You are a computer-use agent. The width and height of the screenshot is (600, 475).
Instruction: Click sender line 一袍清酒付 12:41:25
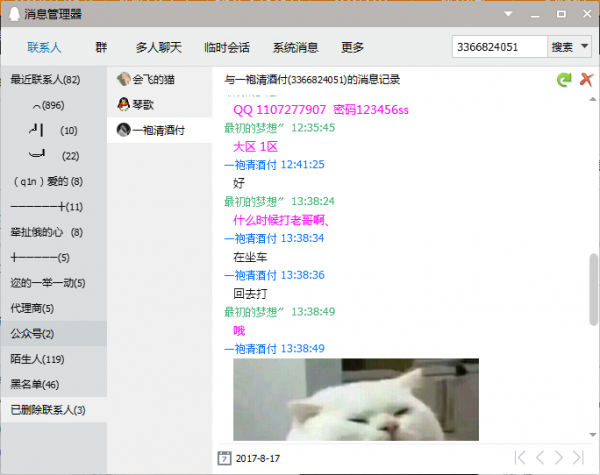point(274,165)
